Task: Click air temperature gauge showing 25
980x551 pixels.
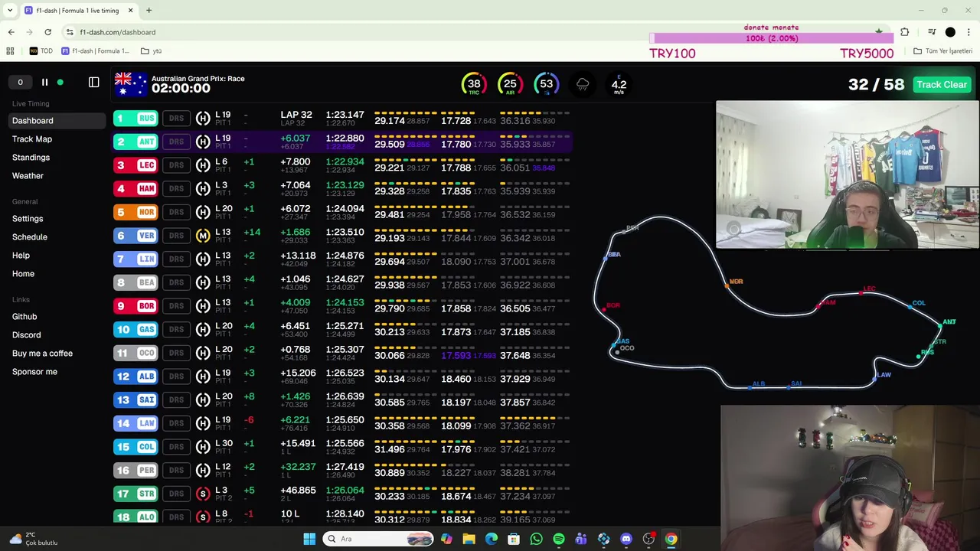Action: pyautogui.click(x=510, y=84)
